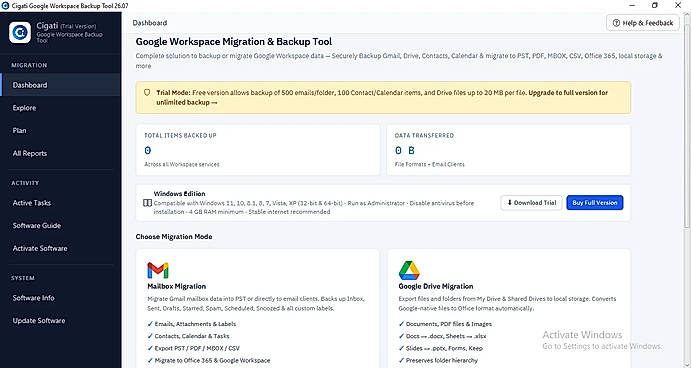Screen dimensions: 691x368
Task: Click the Google Drive icon on migration card
Action: click(409, 270)
